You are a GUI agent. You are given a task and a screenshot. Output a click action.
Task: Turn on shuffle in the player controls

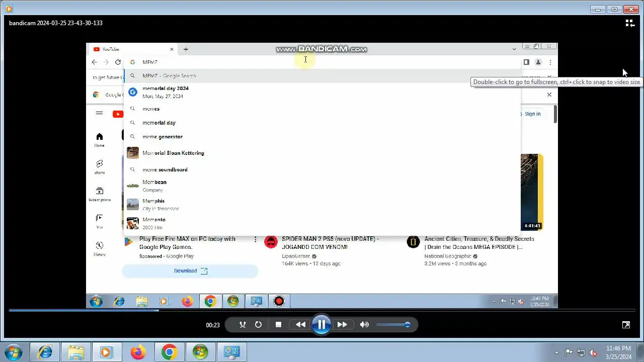(243, 325)
